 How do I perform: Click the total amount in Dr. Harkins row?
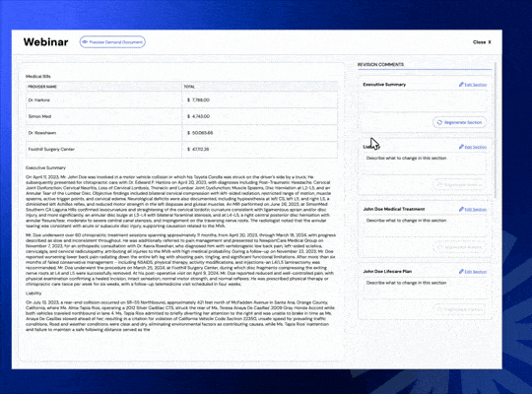click(x=198, y=100)
